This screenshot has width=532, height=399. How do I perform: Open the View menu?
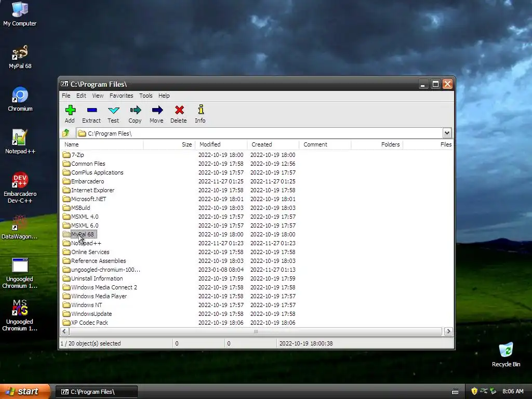tap(98, 96)
